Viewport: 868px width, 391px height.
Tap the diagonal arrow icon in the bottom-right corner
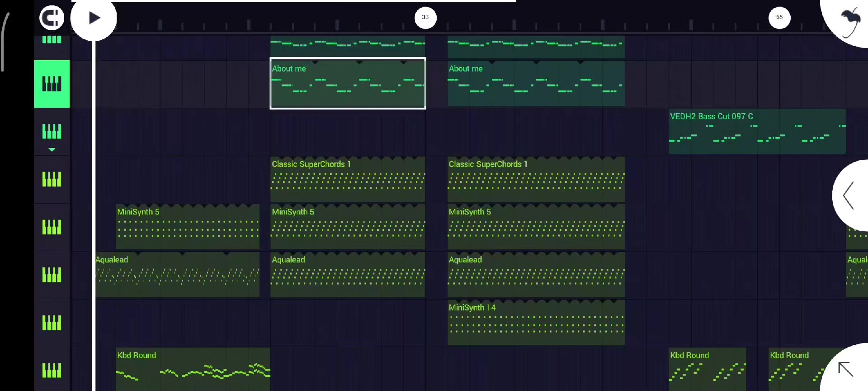(846, 369)
